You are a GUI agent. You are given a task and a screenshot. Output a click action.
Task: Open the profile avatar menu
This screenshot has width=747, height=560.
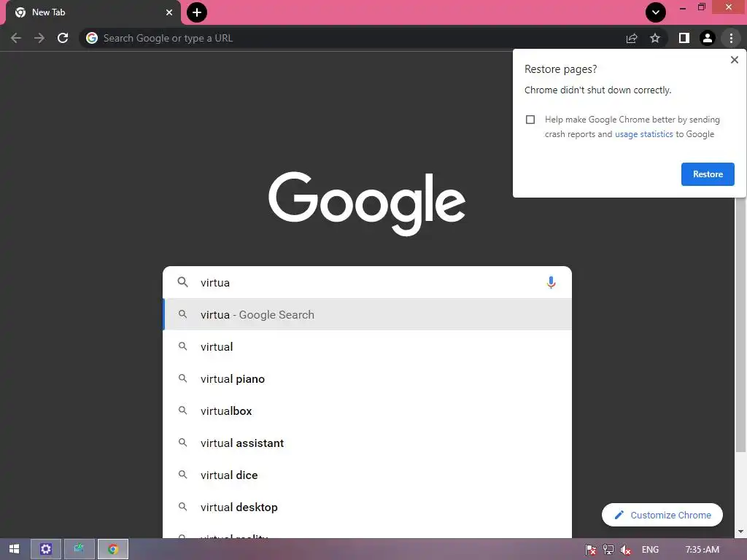708,38
